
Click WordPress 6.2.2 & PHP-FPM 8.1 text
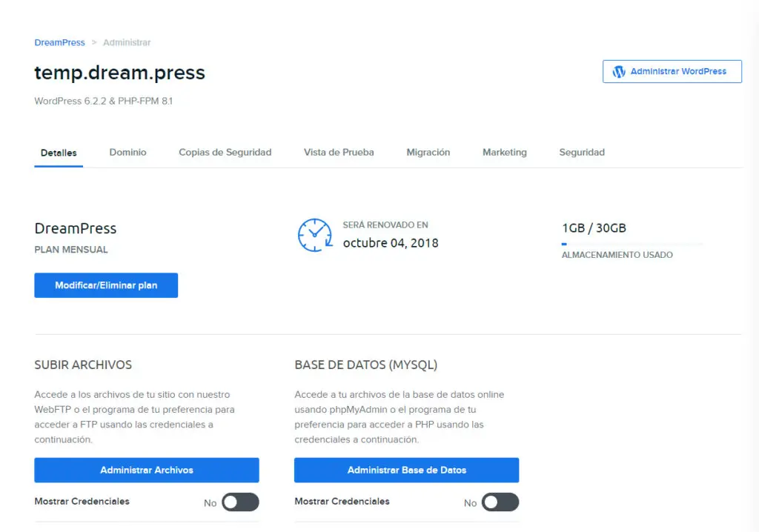[104, 102]
